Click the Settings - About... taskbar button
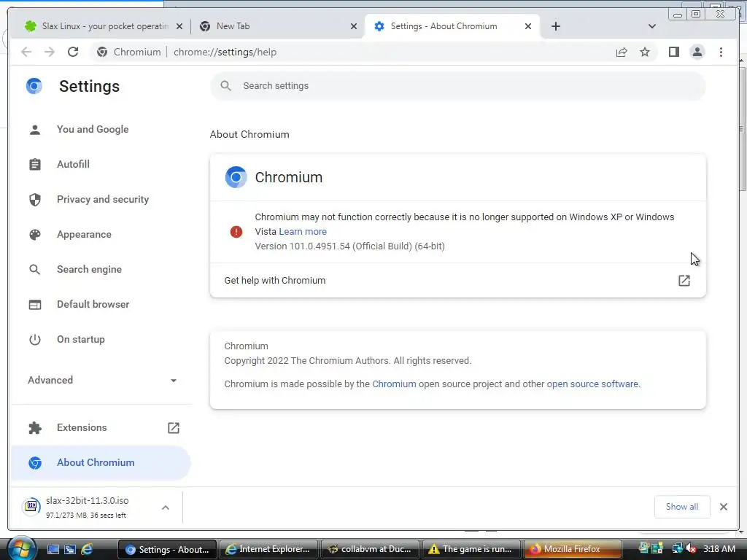 pyautogui.click(x=167, y=549)
